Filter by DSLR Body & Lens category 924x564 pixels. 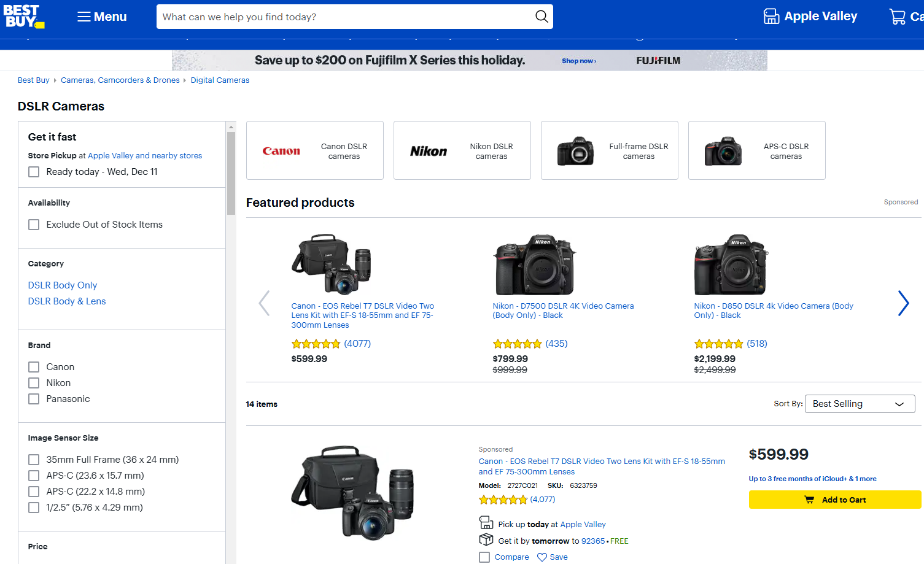(67, 301)
